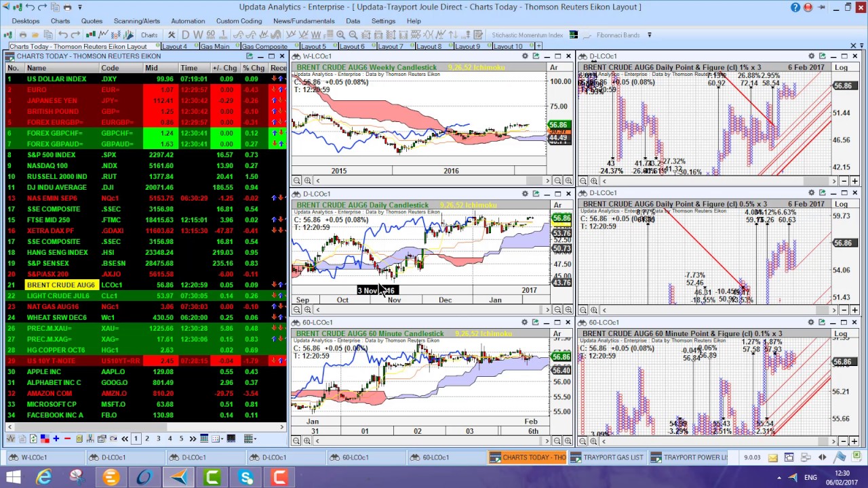
Task: Click the line chart icon in toolbar
Action: [x=102, y=35]
